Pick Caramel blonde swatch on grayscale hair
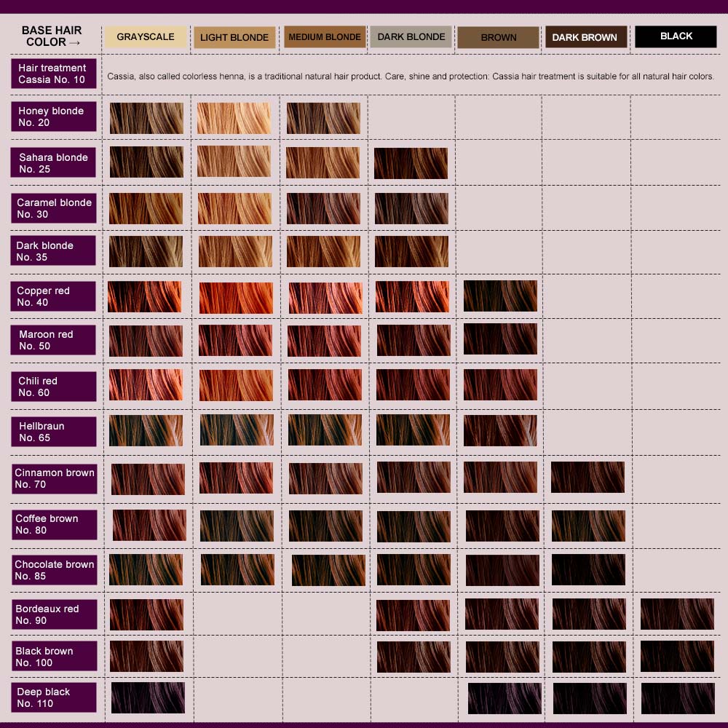 click(x=146, y=209)
